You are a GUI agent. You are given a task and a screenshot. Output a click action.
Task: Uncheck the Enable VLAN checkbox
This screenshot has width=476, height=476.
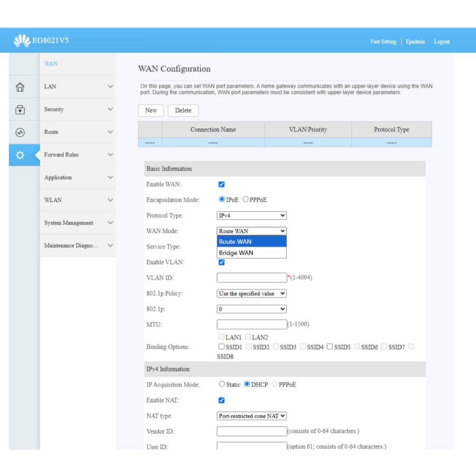(222, 262)
